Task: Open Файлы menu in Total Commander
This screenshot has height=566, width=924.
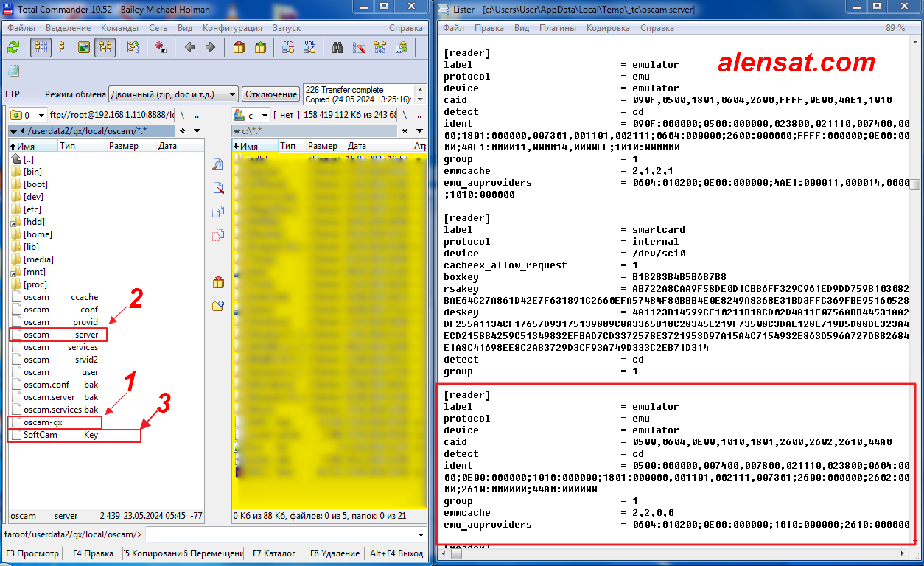Action: (x=21, y=28)
